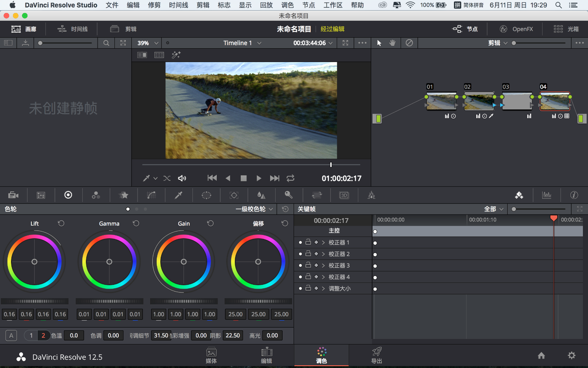
Task: Toggle the Gallery panel button
Action: click(24, 29)
